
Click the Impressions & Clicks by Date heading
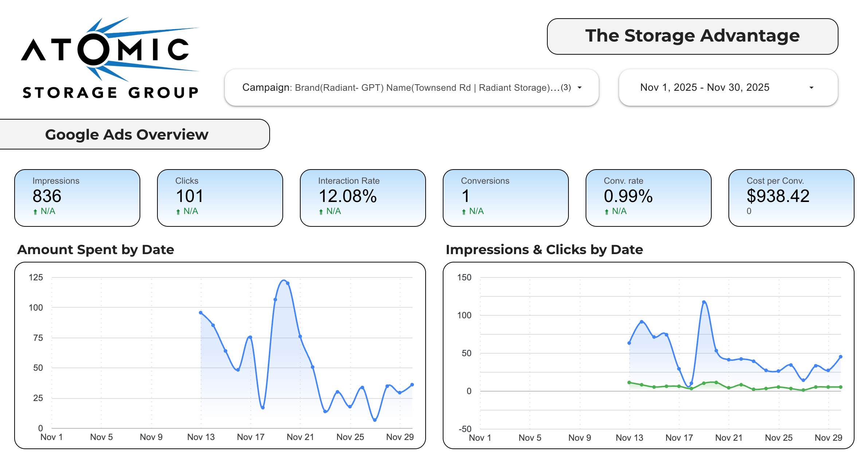[544, 250]
